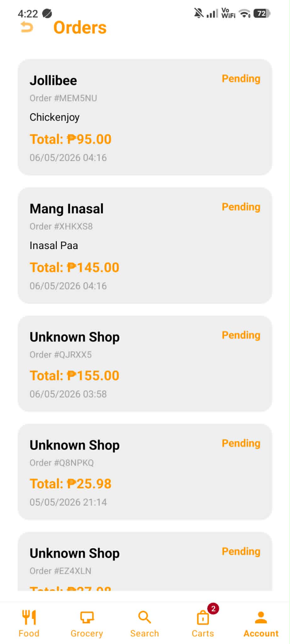Image resolution: width=290 pixels, height=644 pixels.
Task: Open the Account person icon
Action: coord(261,617)
